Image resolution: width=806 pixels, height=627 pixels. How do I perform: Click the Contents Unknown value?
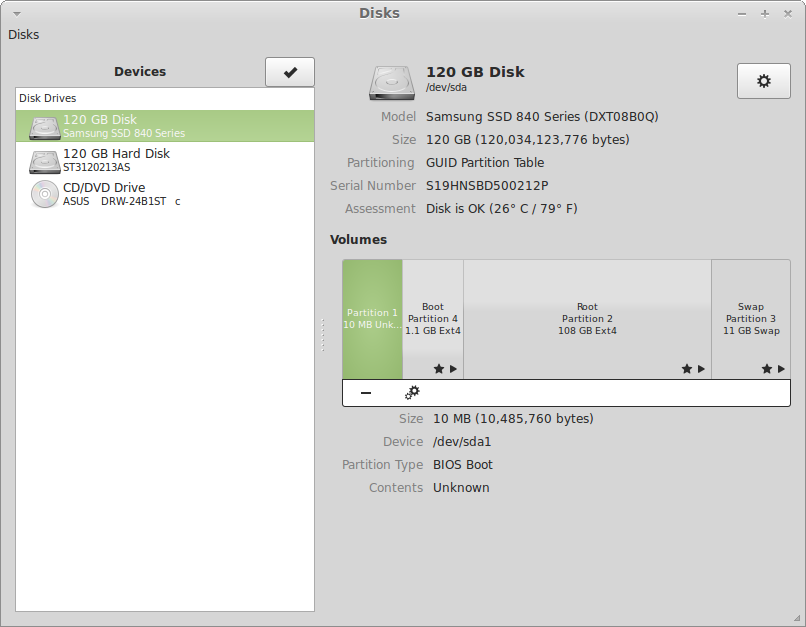(461, 488)
